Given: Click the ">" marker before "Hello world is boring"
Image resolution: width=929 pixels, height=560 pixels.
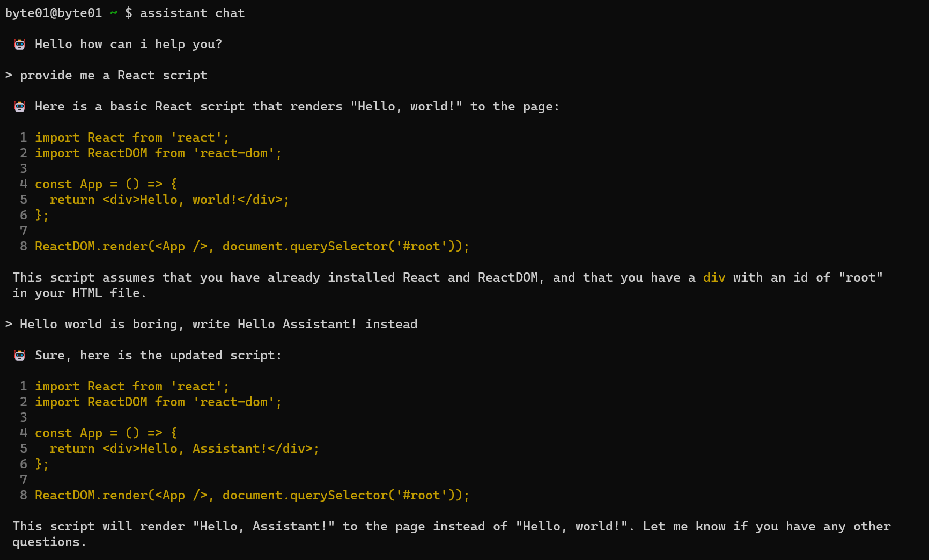Looking at the screenshot, I should click(x=9, y=325).
